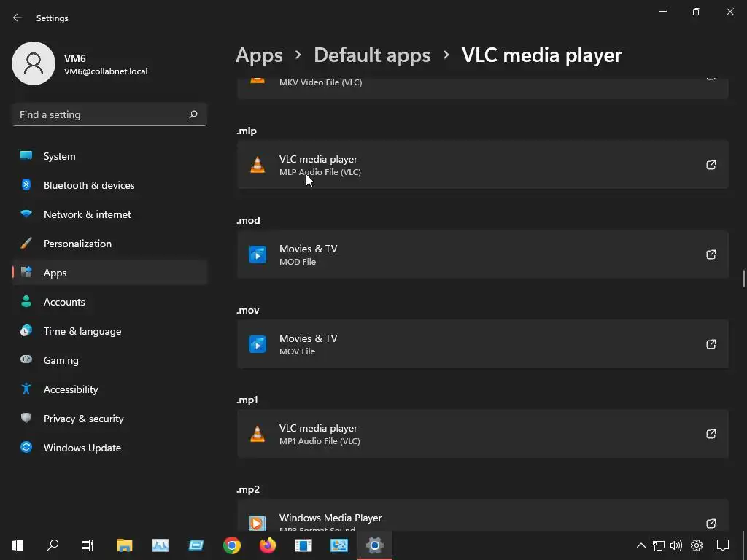
Task: Click the VM6@collabnet.local account text
Action: [x=106, y=71]
